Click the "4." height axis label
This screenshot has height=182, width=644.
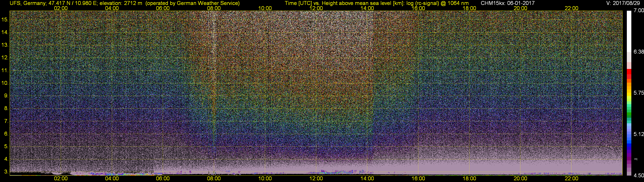pyautogui.click(x=6, y=159)
